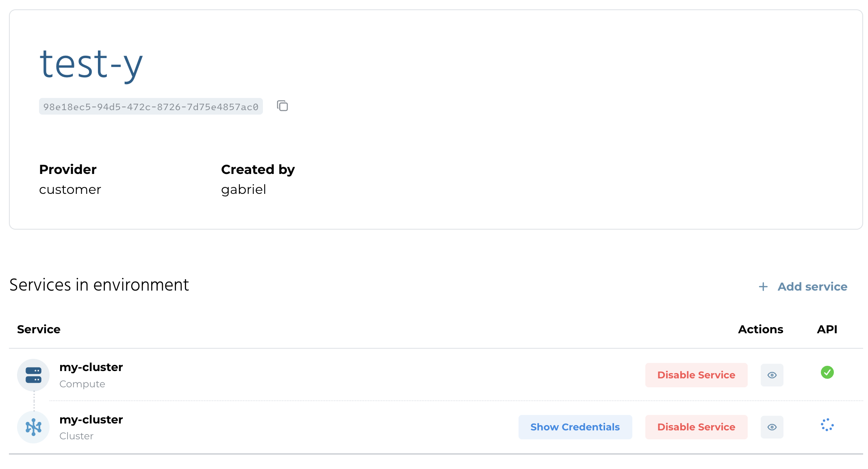Click the test-y environment title

point(91,64)
